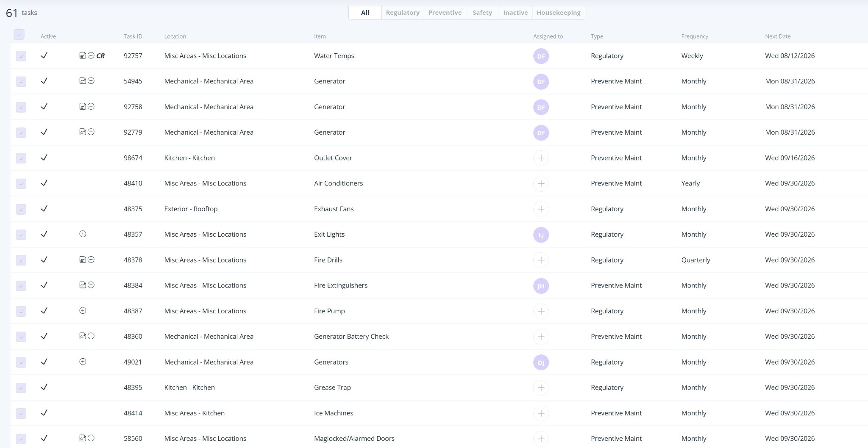Click the circled plus icon for task 58560
The image size is (868, 448).
tap(91, 438)
